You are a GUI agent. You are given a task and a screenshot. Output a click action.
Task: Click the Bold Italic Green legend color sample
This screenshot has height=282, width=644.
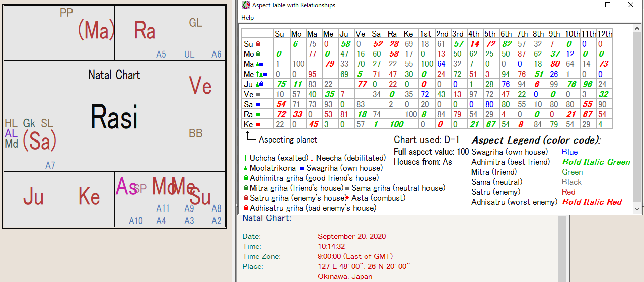(x=596, y=162)
